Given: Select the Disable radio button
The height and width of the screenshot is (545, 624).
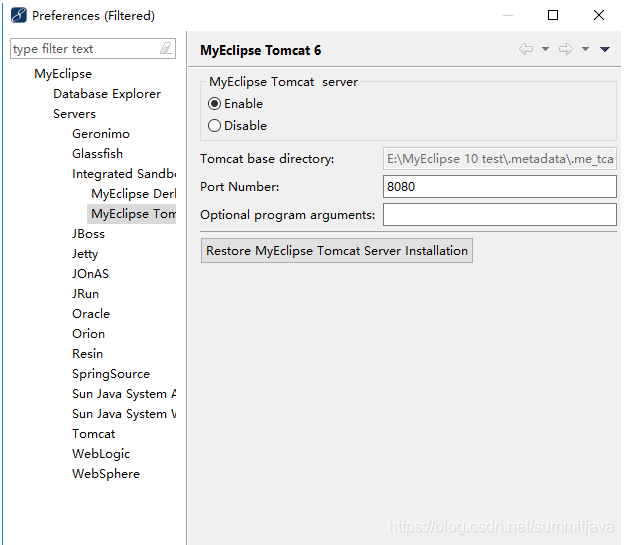Looking at the screenshot, I should pos(214,126).
